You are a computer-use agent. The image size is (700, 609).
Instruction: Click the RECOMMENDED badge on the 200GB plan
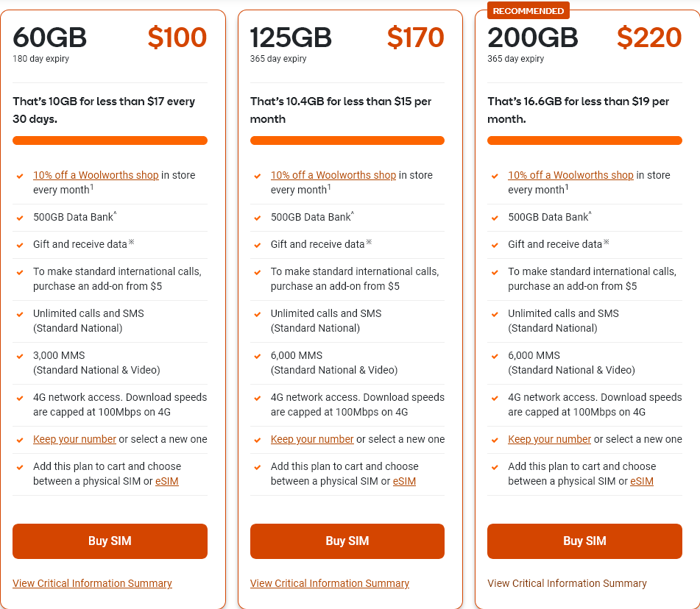click(528, 10)
